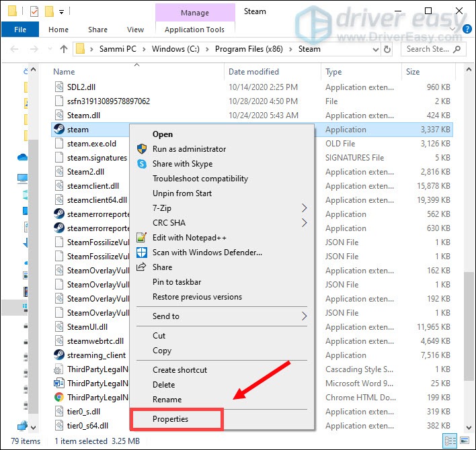Screen dimensions: 476x450
Task: Click the Notepad++ icon in context menu
Action: point(142,238)
